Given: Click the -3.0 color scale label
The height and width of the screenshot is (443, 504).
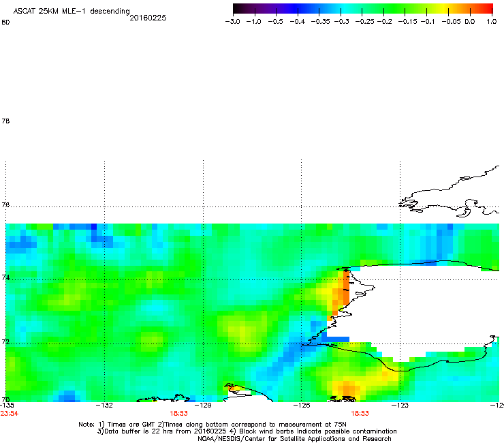Looking at the screenshot, I should (232, 22).
